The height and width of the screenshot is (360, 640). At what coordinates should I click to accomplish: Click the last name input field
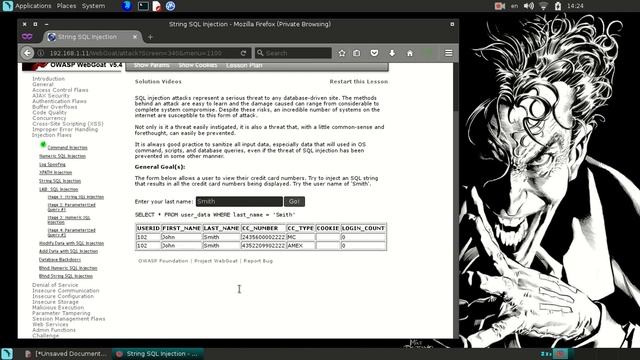point(239,201)
